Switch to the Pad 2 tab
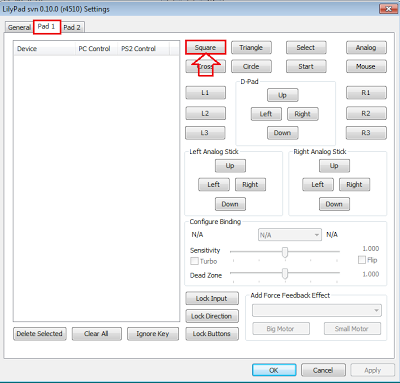 click(72, 27)
